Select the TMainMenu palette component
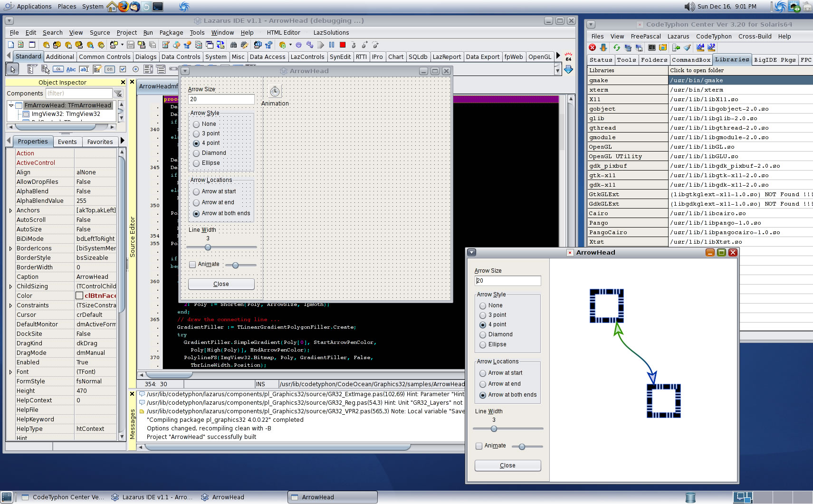Viewport: 813px width, 504px height. 32,69
